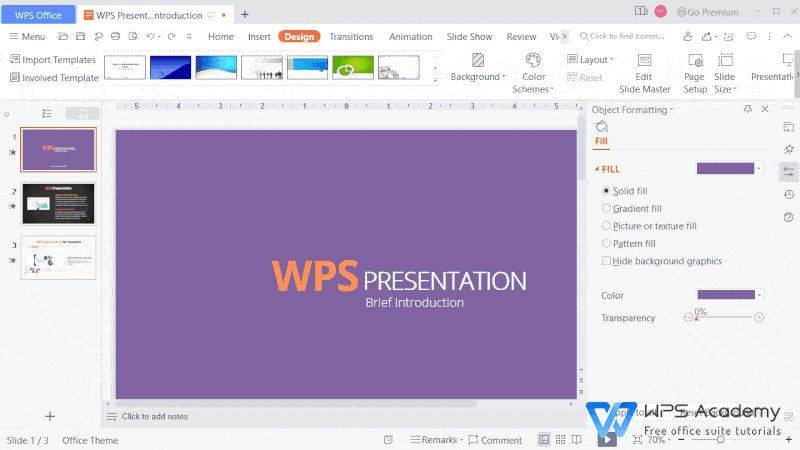Click the Save icon in quick toolbar
Screen dimensions: 800x450
pyautogui.click(x=81, y=36)
